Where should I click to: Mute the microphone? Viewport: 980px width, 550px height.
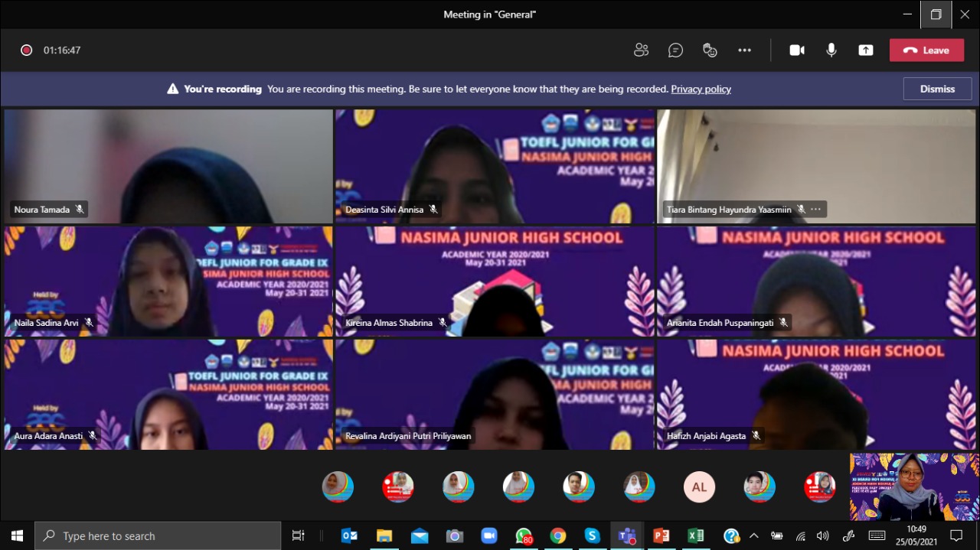tap(831, 50)
